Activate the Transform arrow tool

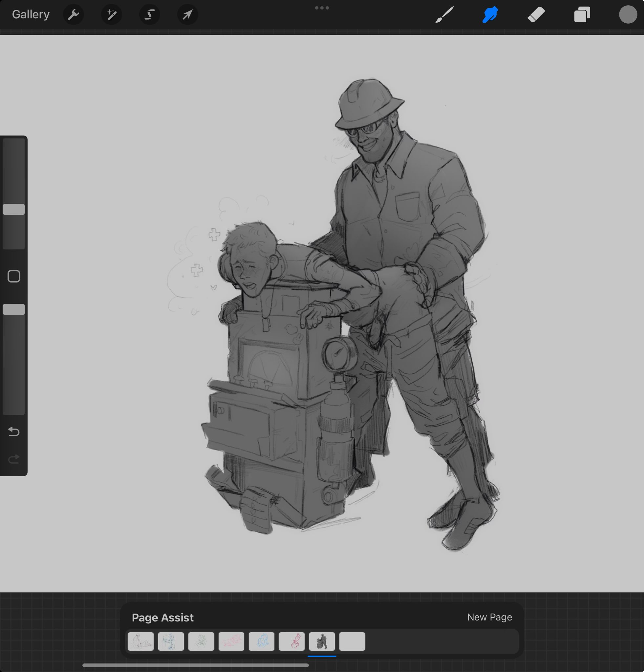pos(187,15)
